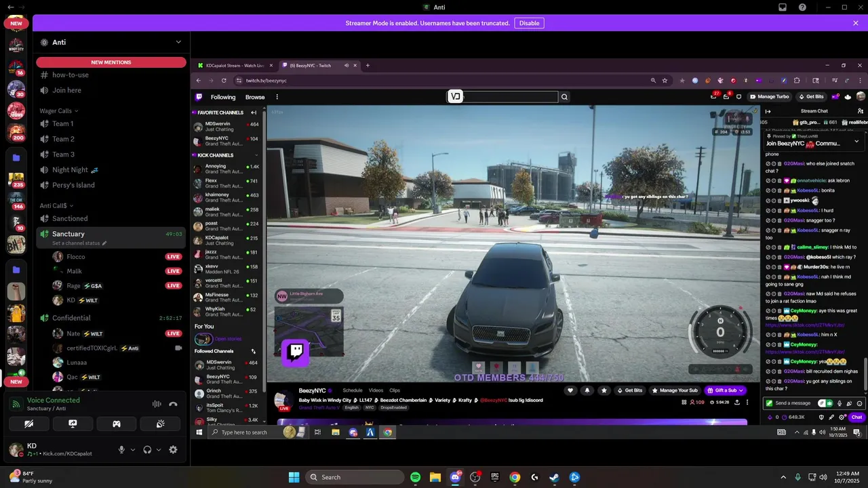Screen dimensions: 868x488
Task: Click the Get Bits button in Twitch header
Action: click(x=811, y=97)
